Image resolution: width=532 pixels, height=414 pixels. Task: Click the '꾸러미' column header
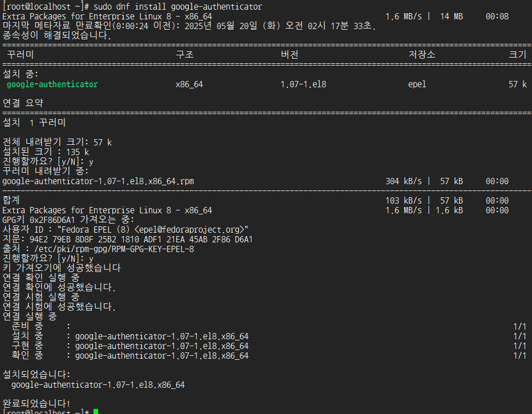(x=21, y=55)
